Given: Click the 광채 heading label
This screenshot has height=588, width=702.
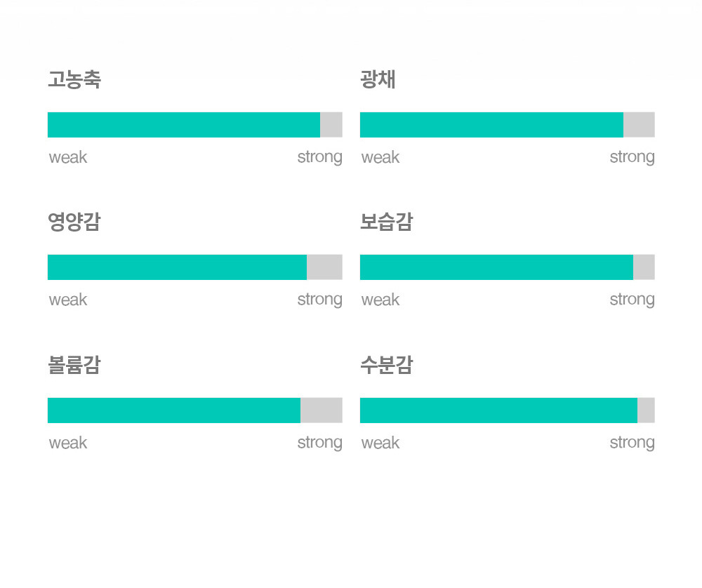Looking at the screenshot, I should (378, 80).
